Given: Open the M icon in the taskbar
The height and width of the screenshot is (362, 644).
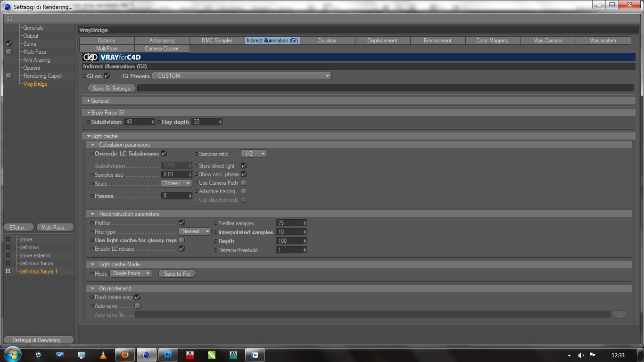Looking at the screenshot, I should coord(233,355).
